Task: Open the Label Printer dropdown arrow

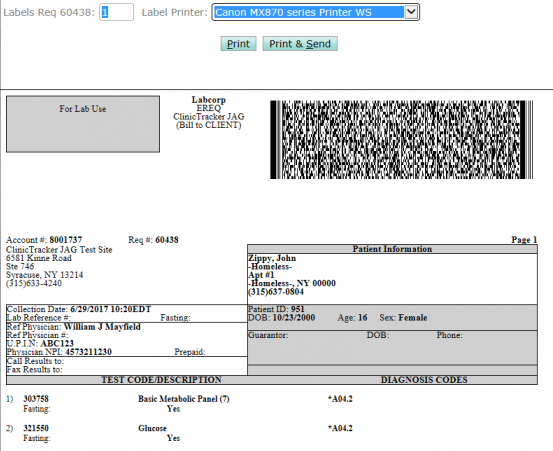Action: (411, 12)
